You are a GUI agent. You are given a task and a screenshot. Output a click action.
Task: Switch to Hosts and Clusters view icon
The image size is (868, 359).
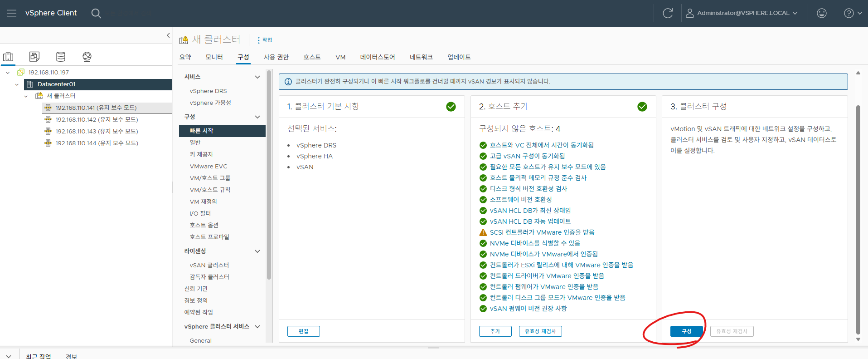[8, 57]
